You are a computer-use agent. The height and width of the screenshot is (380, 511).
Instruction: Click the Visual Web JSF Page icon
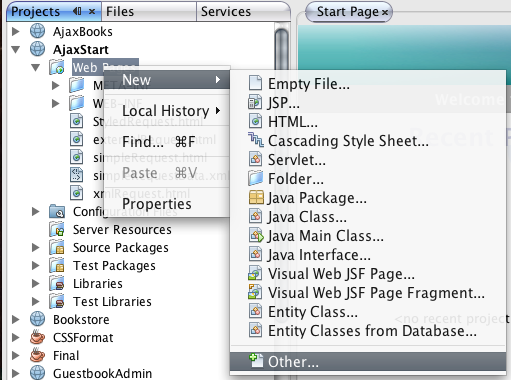pyautogui.click(x=255, y=273)
